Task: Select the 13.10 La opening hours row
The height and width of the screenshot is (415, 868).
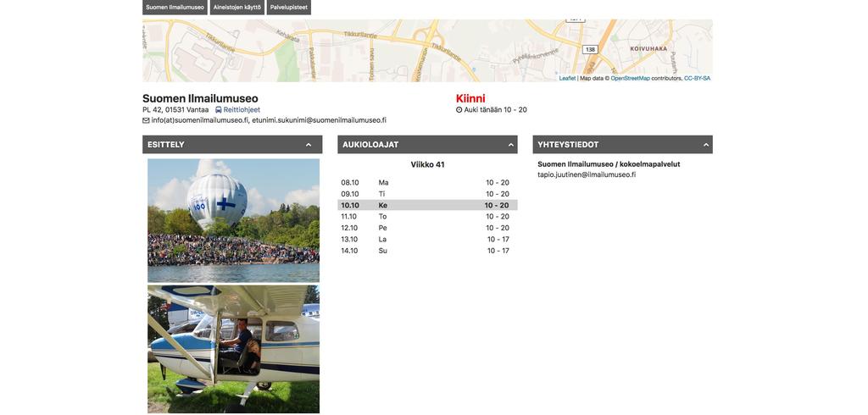Action: [x=427, y=240]
